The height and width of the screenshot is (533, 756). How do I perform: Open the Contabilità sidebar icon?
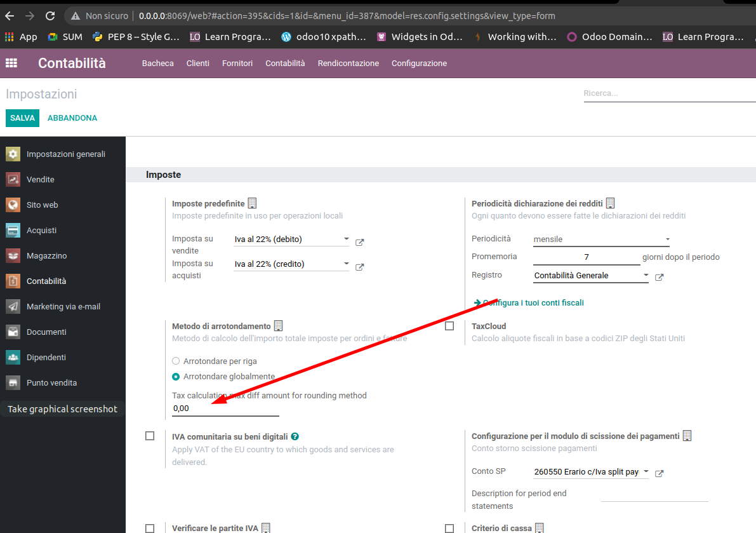[x=13, y=281]
